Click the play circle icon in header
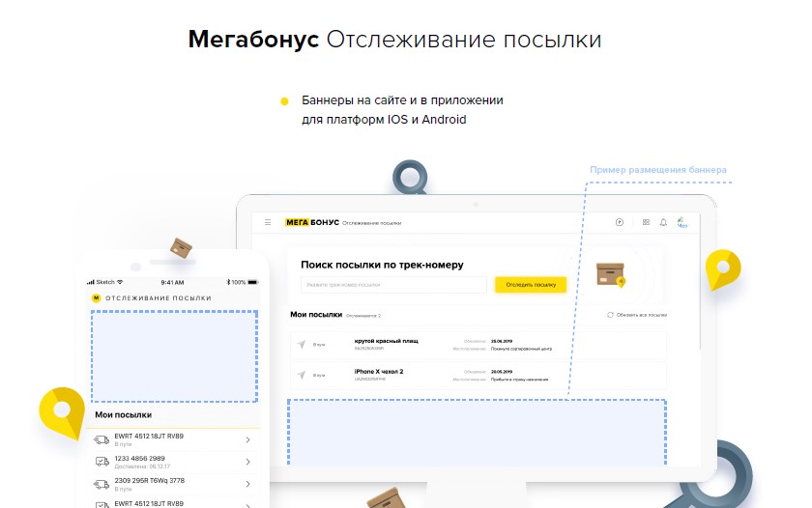812x508 pixels. pyautogui.click(x=620, y=222)
